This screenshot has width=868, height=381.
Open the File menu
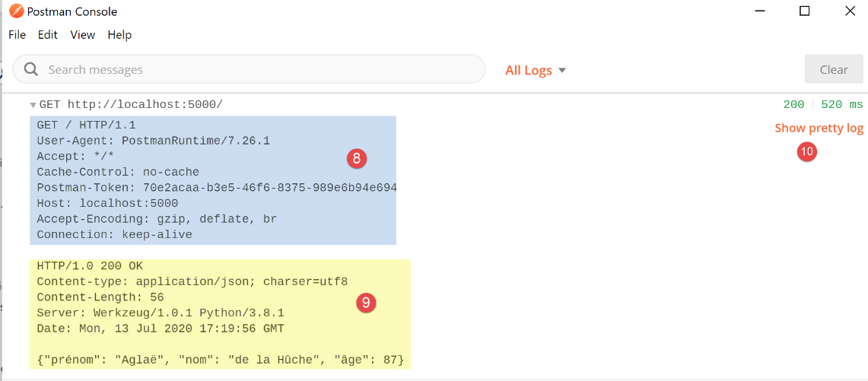coord(17,35)
